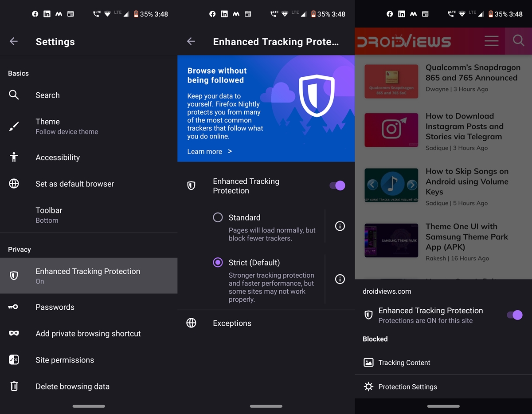Click the Snapdragon article thumbnail
Screen dimensions: 532x414
click(x=391, y=81)
